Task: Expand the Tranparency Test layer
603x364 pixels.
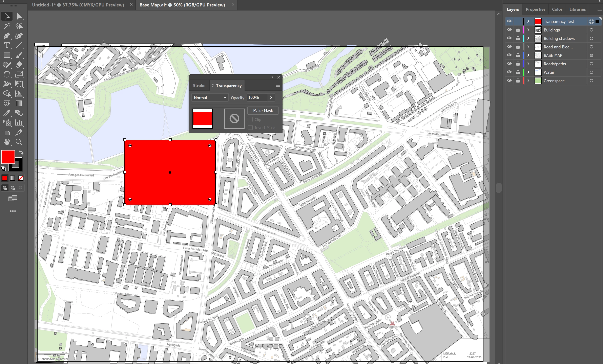Action: (528, 21)
